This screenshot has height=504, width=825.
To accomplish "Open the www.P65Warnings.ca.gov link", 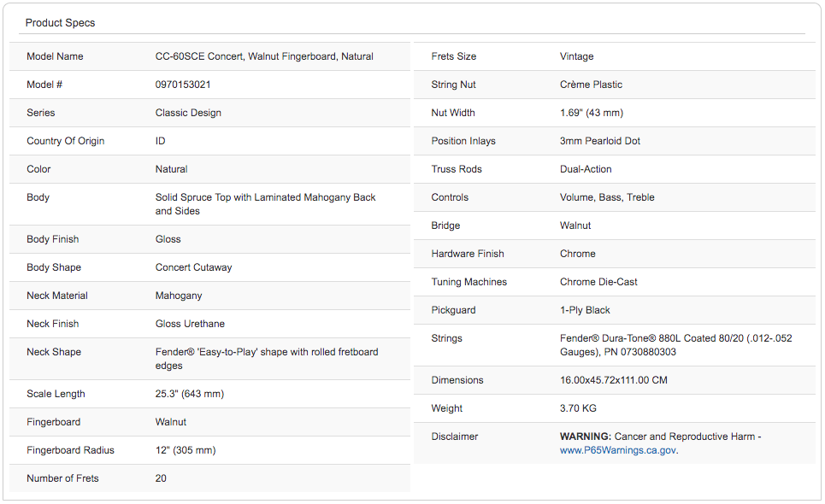I will (x=617, y=450).
